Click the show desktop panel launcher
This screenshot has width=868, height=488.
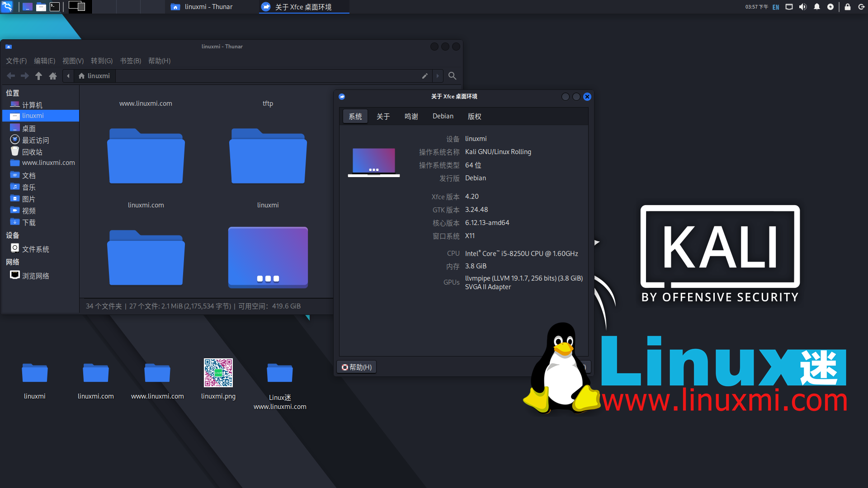pyautogui.click(x=27, y=7)
